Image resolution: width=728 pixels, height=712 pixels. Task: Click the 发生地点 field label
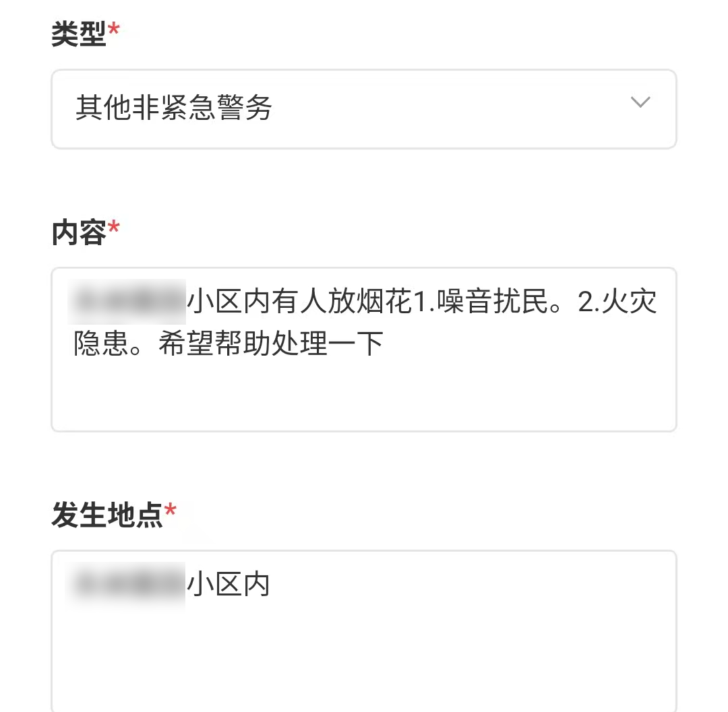pyautogui.click(x=107, y=515)
